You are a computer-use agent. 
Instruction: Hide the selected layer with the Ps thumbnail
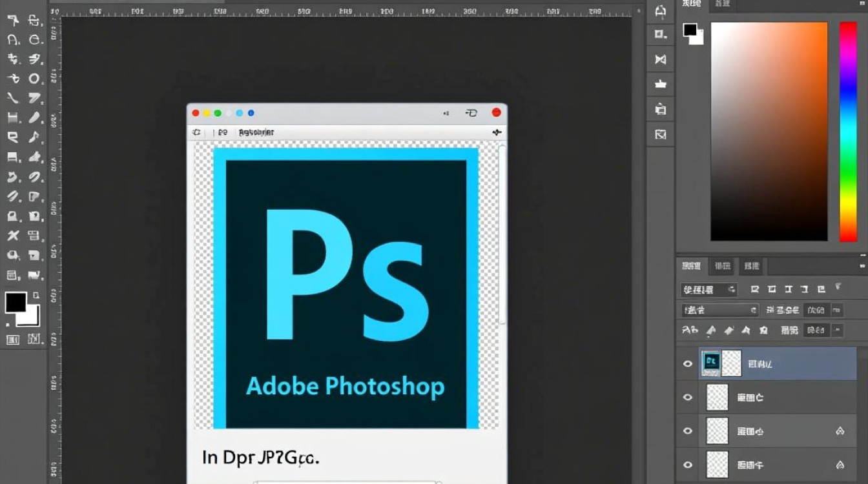pos(688,364)
